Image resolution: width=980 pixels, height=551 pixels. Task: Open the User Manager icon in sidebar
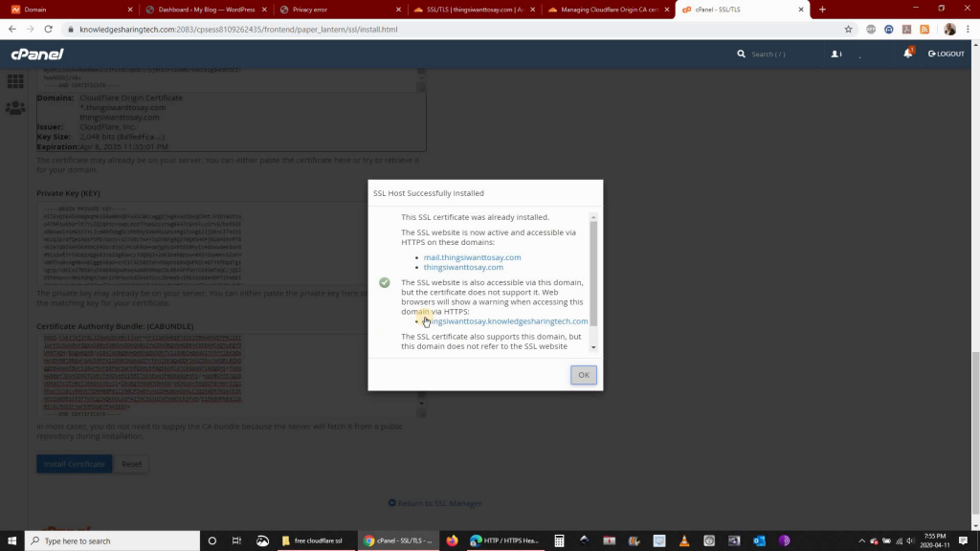[x=15, y=108]
